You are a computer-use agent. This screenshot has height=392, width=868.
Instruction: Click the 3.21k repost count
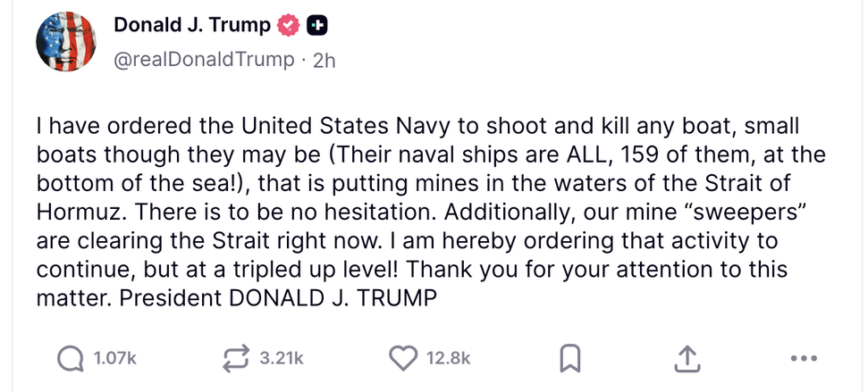(281, 358)
